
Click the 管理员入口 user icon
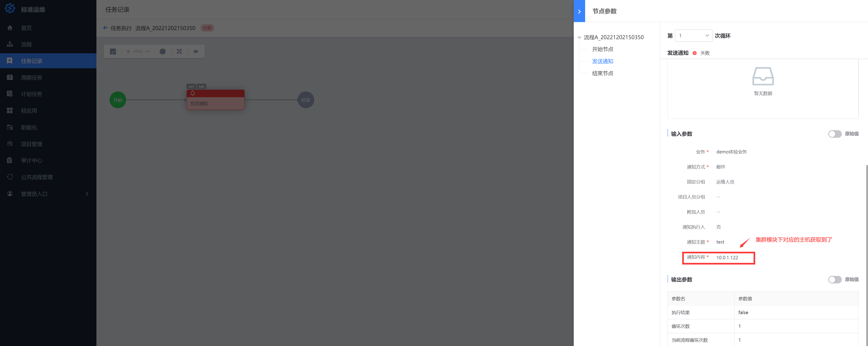[x=10, y=193]
